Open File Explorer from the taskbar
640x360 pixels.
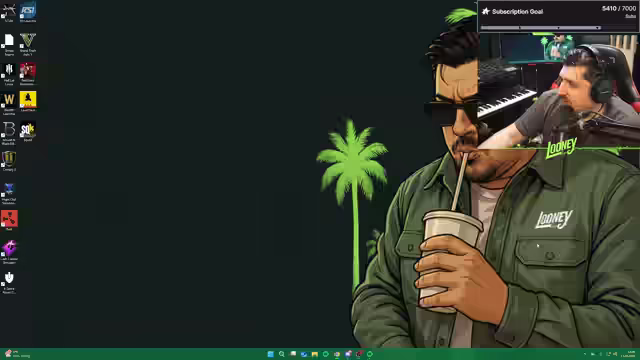(x=315, y=354)
